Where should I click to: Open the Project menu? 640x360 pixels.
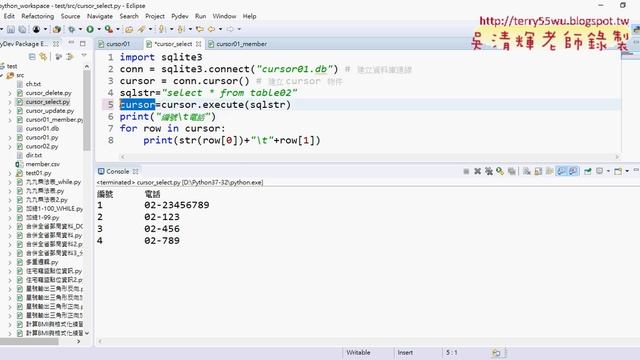155,16
